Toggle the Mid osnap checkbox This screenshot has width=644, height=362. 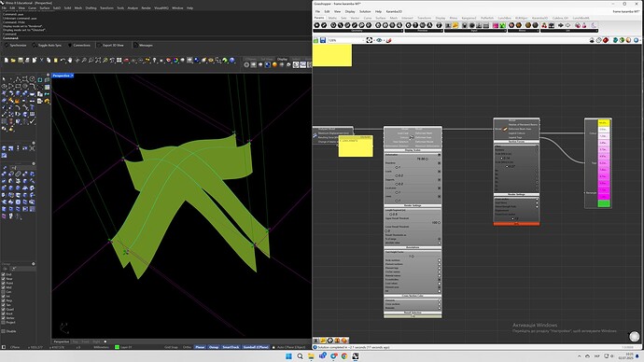4,287
